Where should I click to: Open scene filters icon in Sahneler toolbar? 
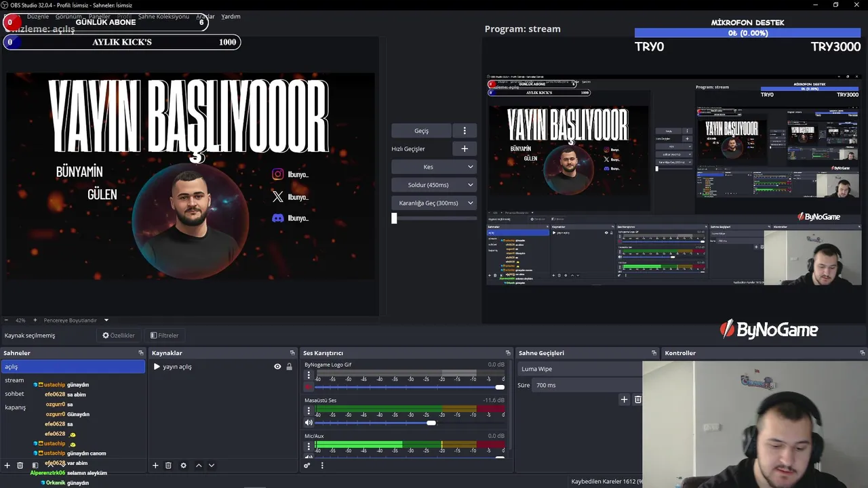click(x=35, y=466)
